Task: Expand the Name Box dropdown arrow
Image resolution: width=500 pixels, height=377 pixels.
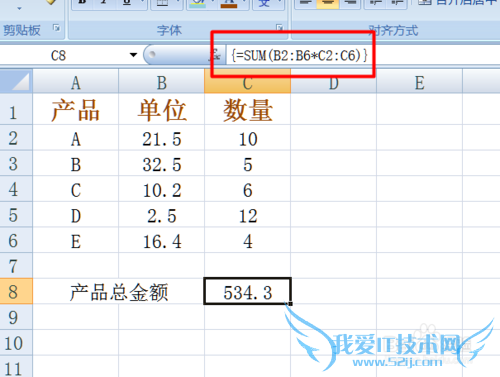Action: [x=134, y=55]
